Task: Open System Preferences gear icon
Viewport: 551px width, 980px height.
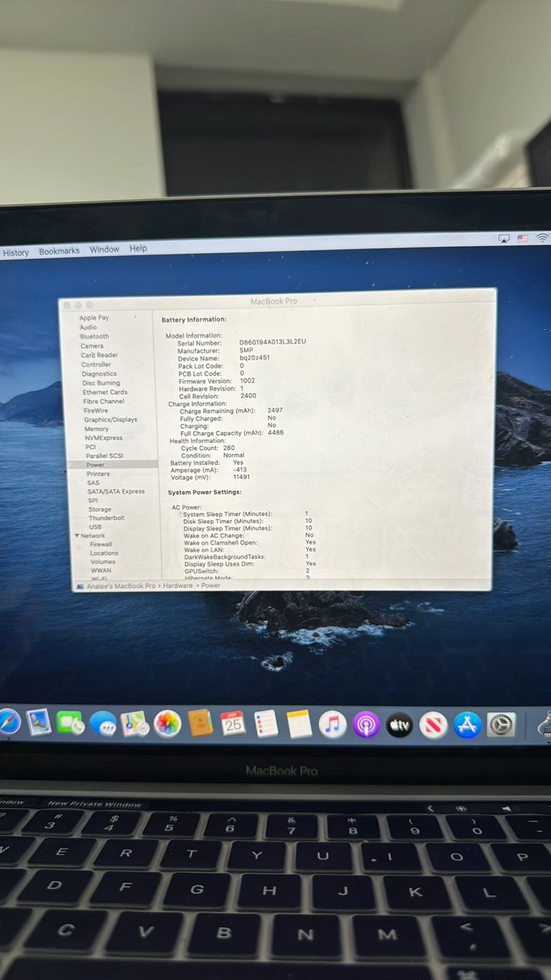Action: (501, 725)
